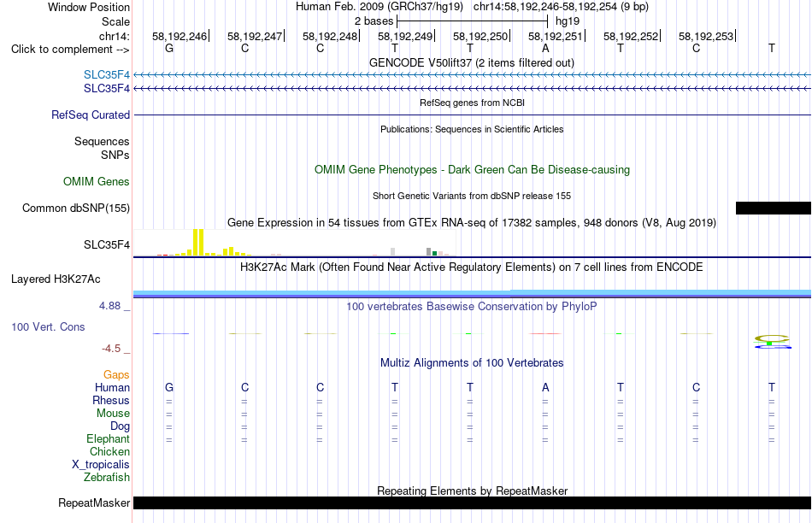The width and height of the screenshot is (812, 523).
Task: Click the Elephant species row label
Action: point(109,439)
